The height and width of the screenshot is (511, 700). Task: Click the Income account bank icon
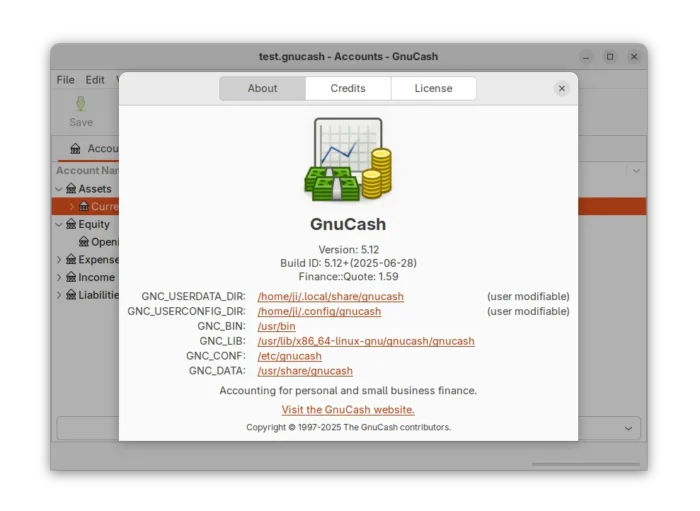coord(71,277)
